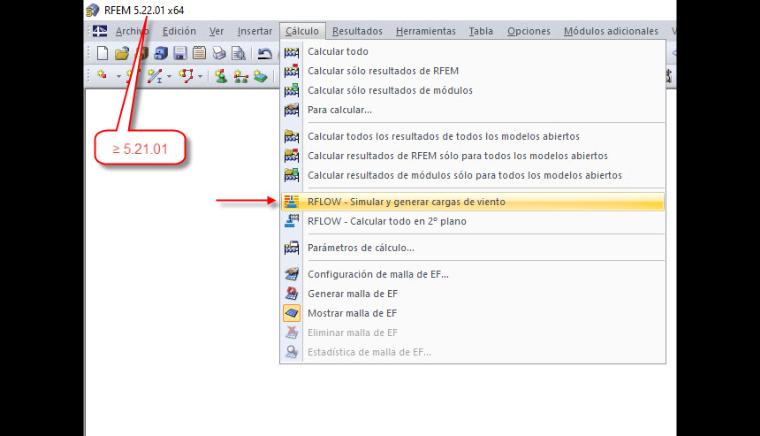Click the Calcular todo menu icon
The width and height of the screenshot is (760, 436).
pos(291,51)
